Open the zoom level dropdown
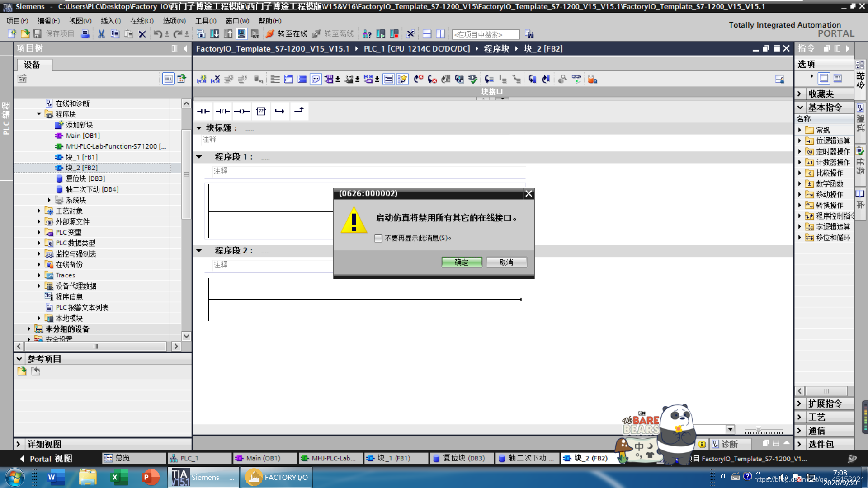 [731, 429]
